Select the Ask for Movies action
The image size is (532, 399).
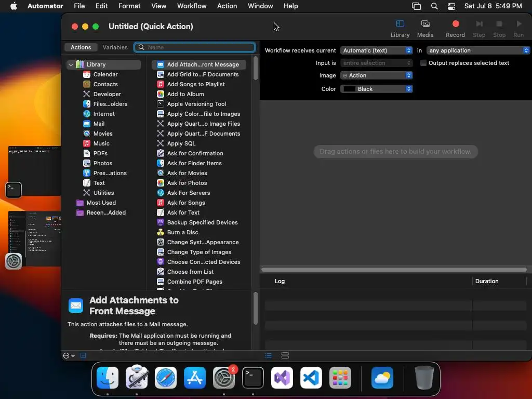click(187, 172)
